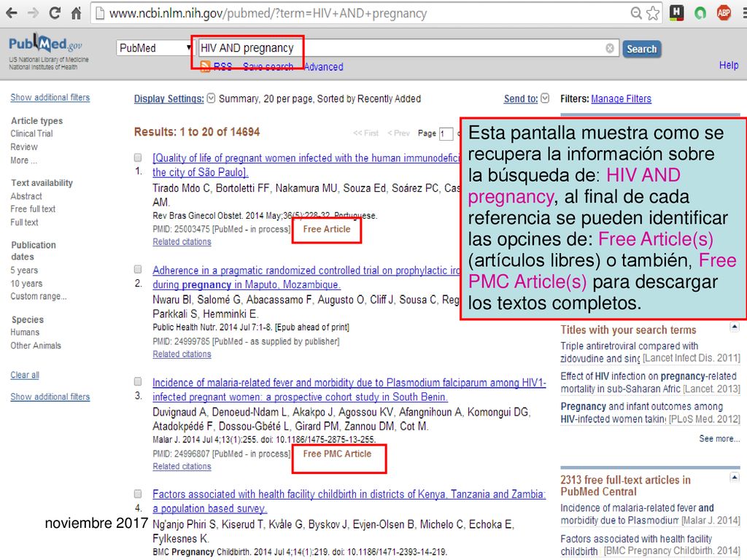This screenshot has width=747, height=560.
Task: Bookmark this page with the star icon
Action: point(653,13)
